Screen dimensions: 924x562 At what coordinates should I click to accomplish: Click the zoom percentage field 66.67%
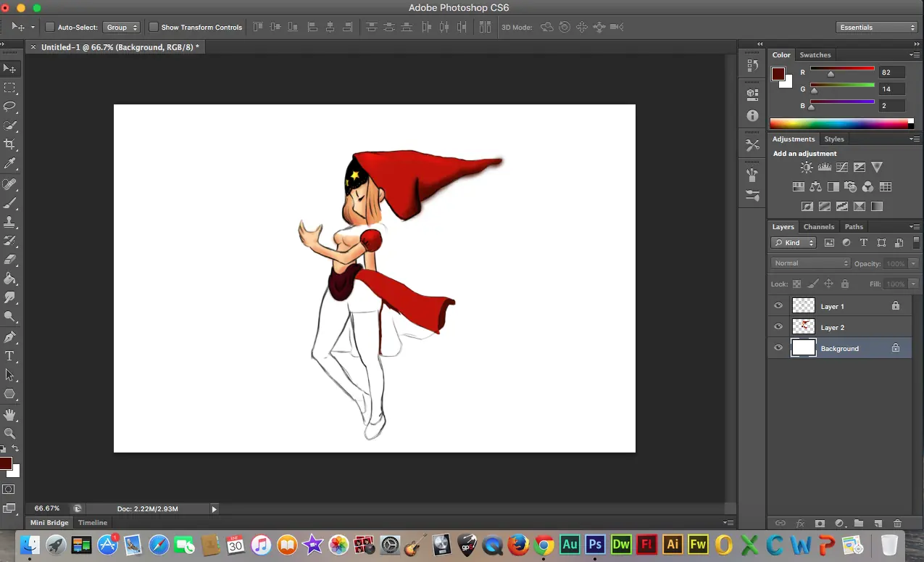pos(47,508)
